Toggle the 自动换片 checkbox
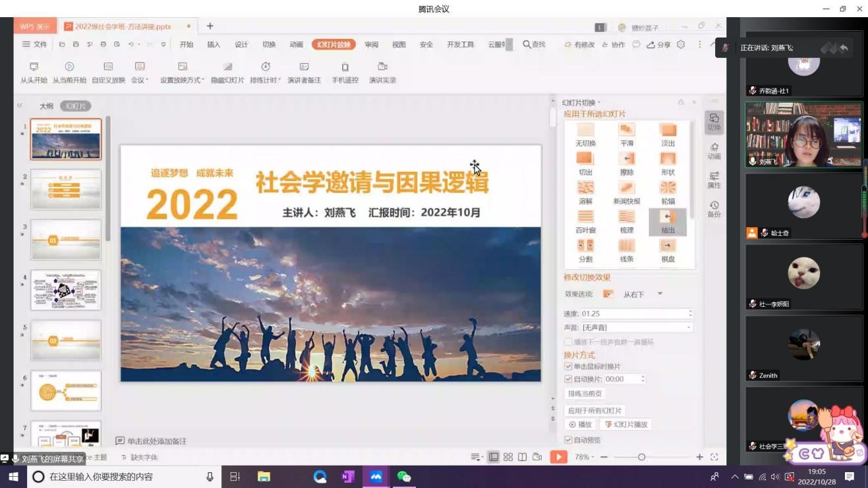Viewport: 868px width, 488px height. (x=568, y=379)
